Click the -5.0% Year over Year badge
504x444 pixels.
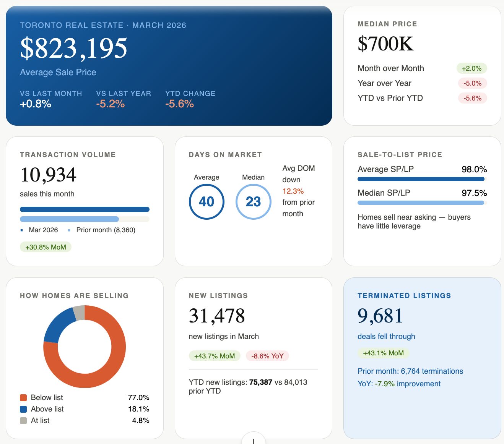click(x=472, y=83)
